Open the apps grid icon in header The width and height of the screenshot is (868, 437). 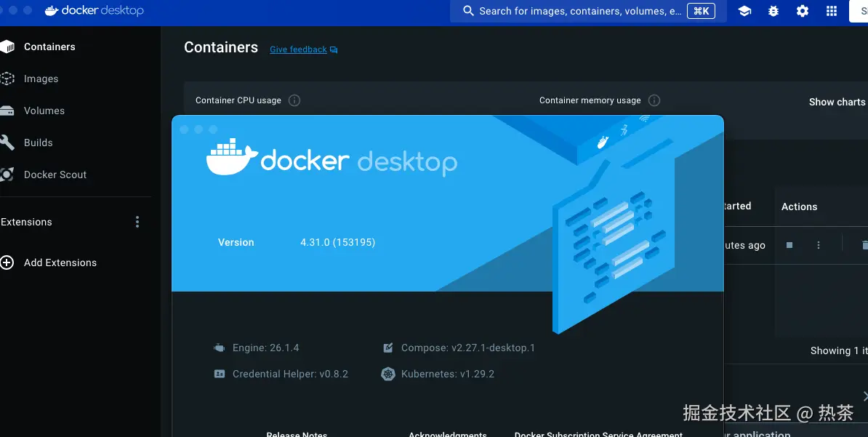click(x=832, y=11)
